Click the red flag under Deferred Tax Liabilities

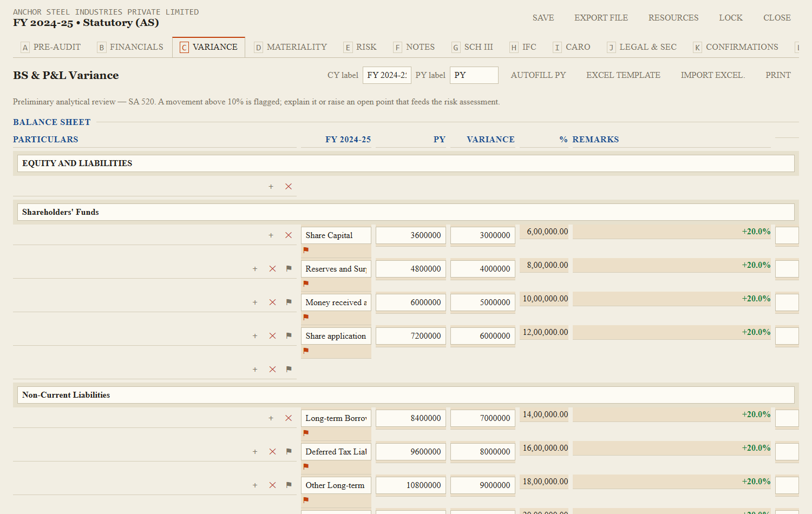306,466
